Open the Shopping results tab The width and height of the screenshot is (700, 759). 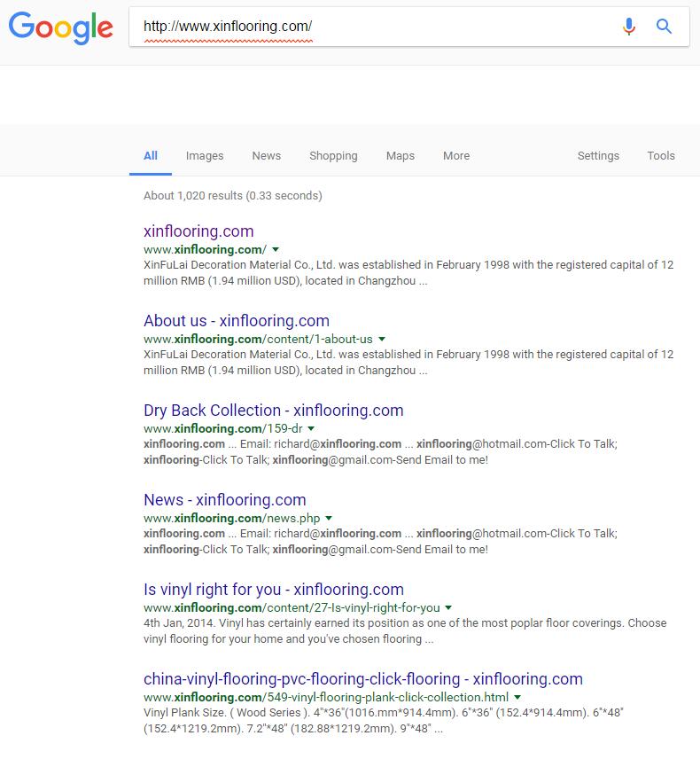333,155
